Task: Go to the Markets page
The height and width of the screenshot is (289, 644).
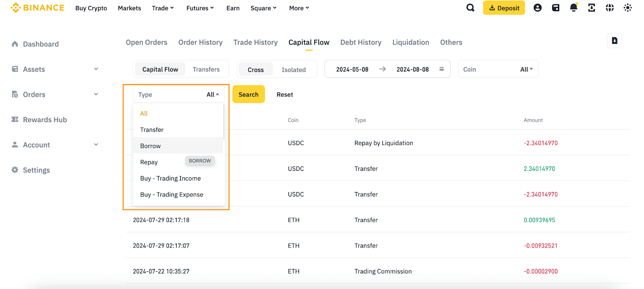Action: point(129,8)
